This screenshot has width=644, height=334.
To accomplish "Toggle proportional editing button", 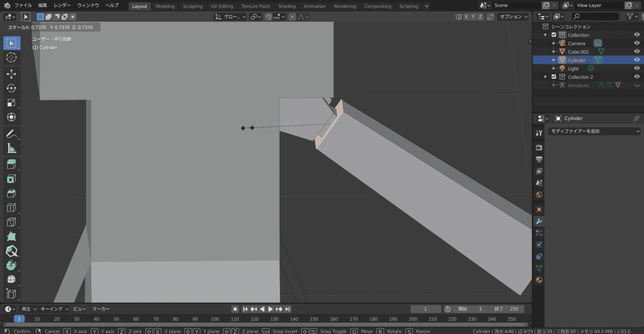I will [292, 17].
